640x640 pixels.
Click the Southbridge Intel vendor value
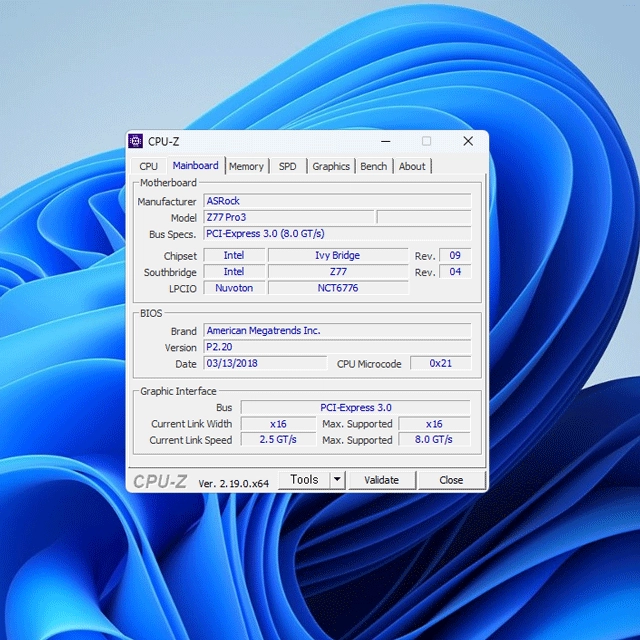click(x=234, y=271)
